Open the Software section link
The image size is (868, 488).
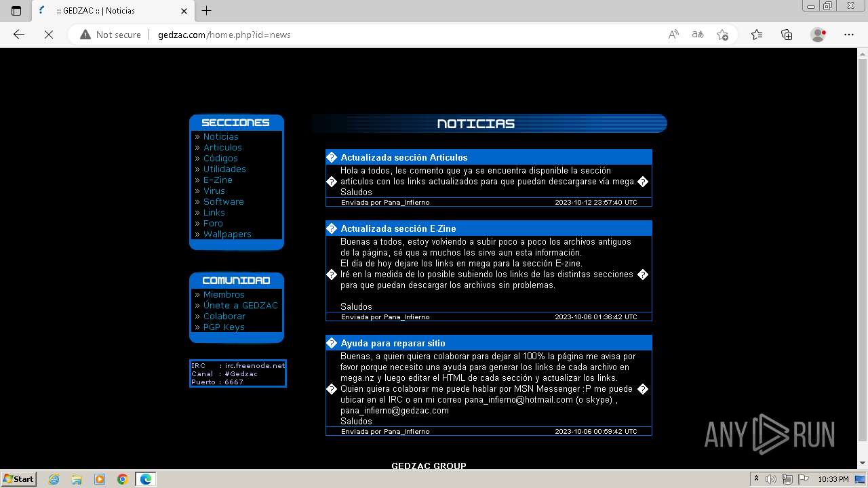point(223,201)
